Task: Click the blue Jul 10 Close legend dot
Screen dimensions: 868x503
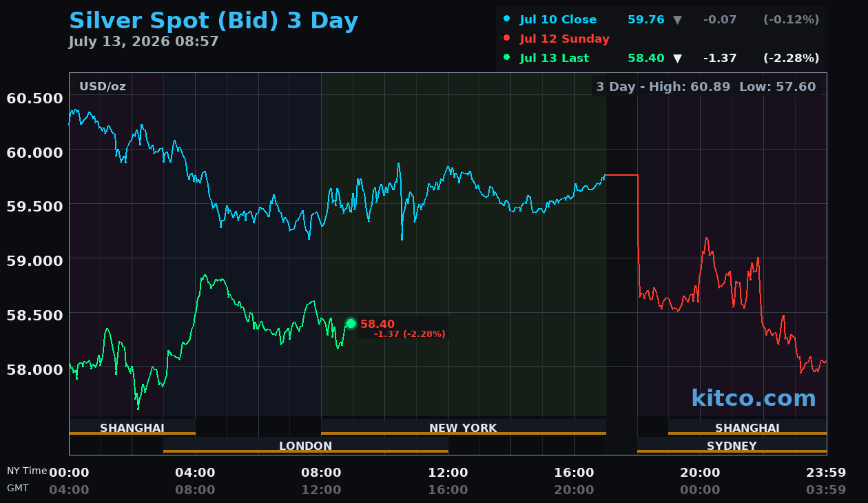Action: [507, 19]
